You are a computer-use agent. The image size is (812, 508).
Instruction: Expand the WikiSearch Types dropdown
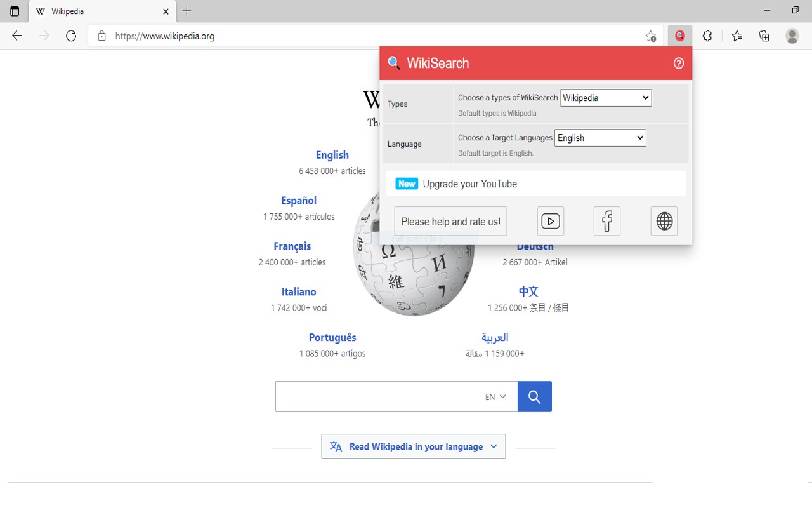click(x=606, y=98)
